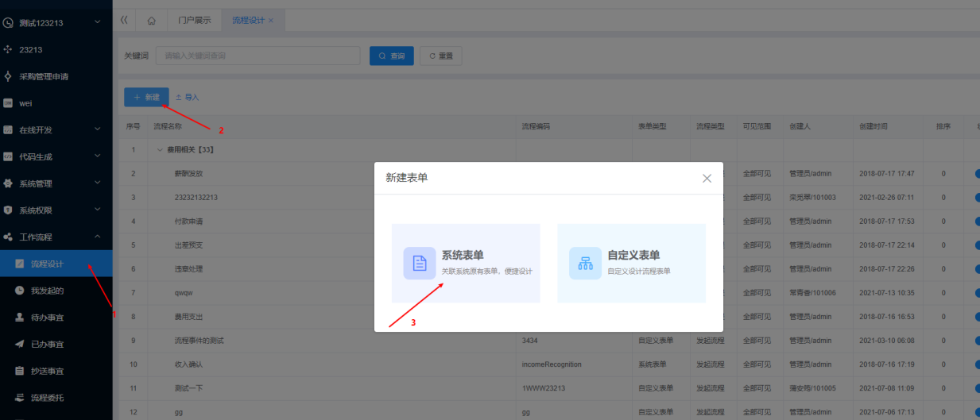Expand the 在线开发 menu chevron
This screenshot has height=420, width=980.
pos(97,129)
